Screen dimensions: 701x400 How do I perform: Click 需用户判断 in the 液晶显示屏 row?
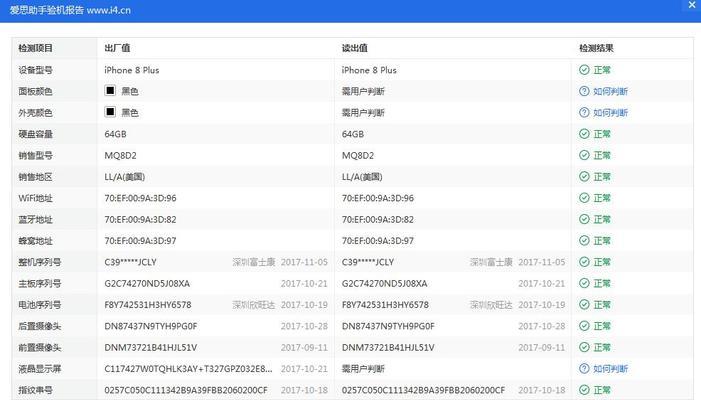click(363, 369)
